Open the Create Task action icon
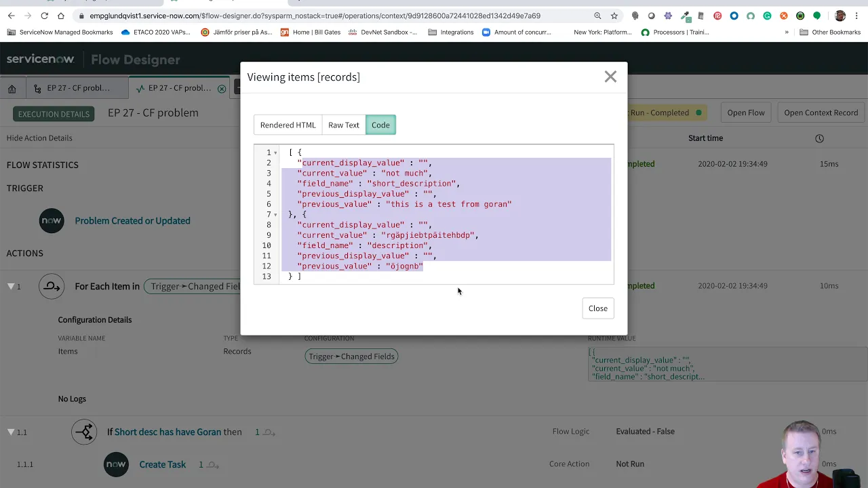 point(116,464)
